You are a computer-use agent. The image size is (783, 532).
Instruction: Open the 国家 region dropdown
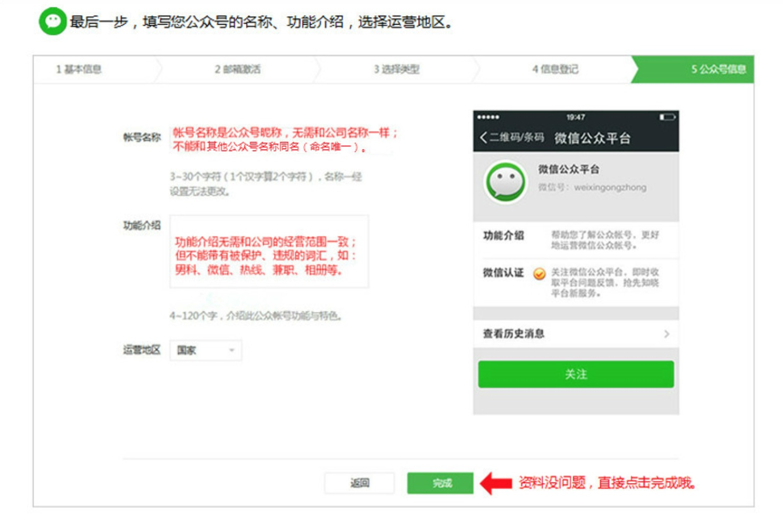coord(205,350)
